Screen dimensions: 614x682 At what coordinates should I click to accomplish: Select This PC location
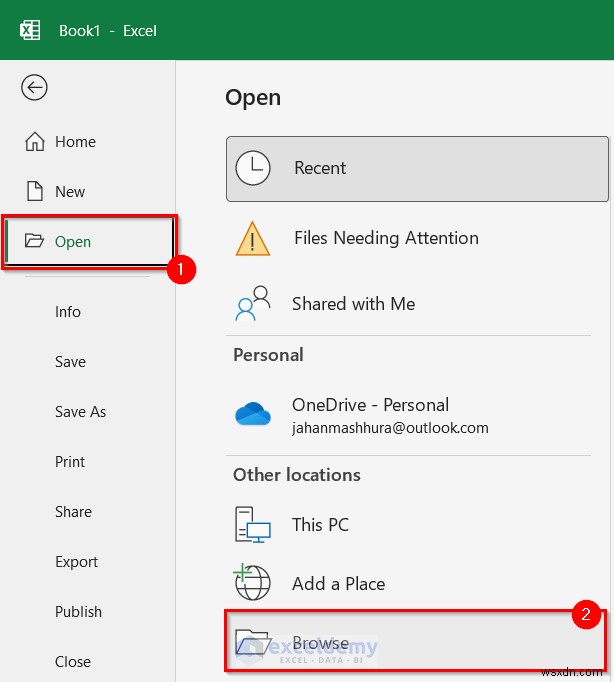coord(417,525)
